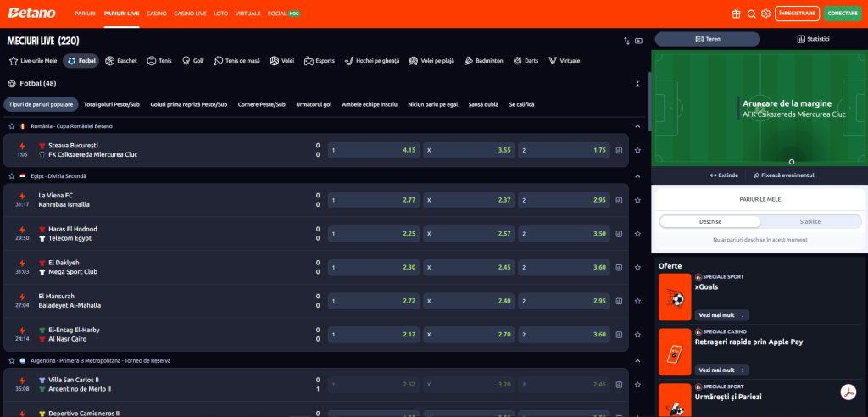The width and height of the screenshot is (868, 417).
Task: Open xGoals offer thumbnail
Action: tap(675, 297)
